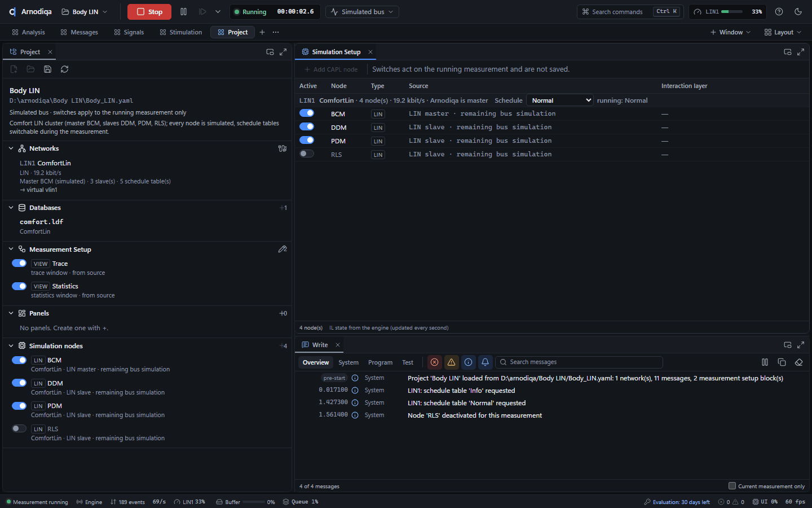Open the Simulated bus mode dropdown
This screenshot has height=508, width=812.
click(362, 12)
